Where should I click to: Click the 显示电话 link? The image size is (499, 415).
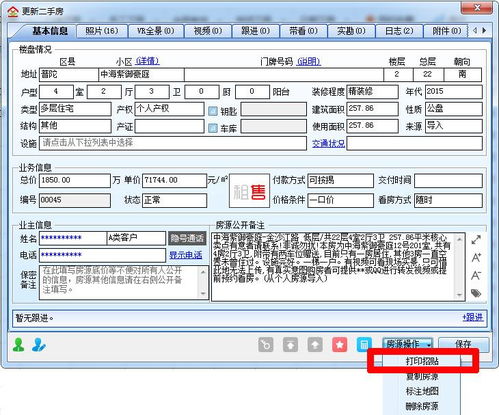coord(186,255)
